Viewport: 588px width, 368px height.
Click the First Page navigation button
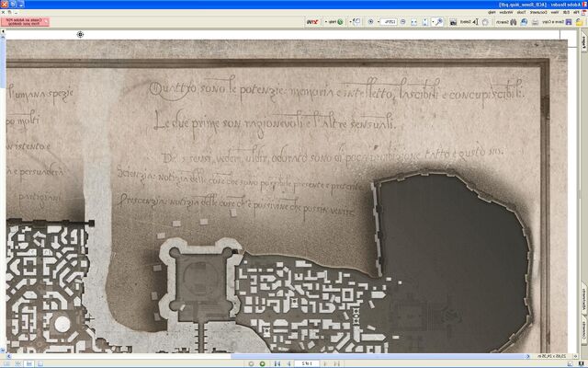tap(337, 363)
